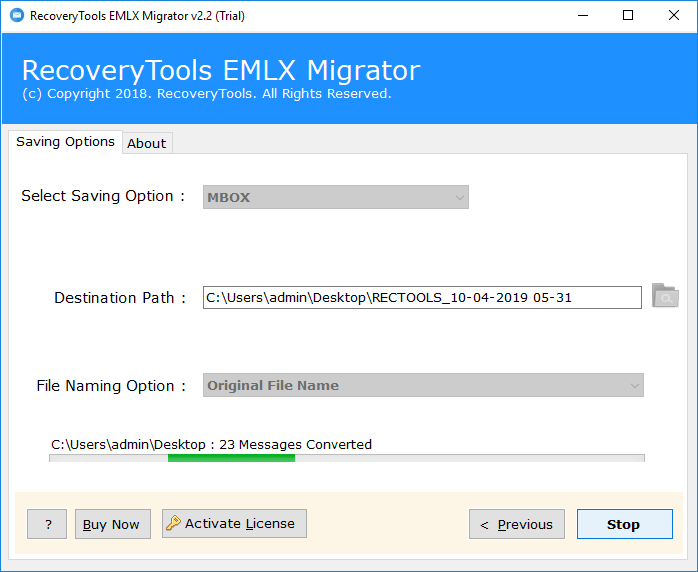Open the browse folder icon beside Destination Path
The height and width of the screenshot is (572, 698).
pos(665,295)
